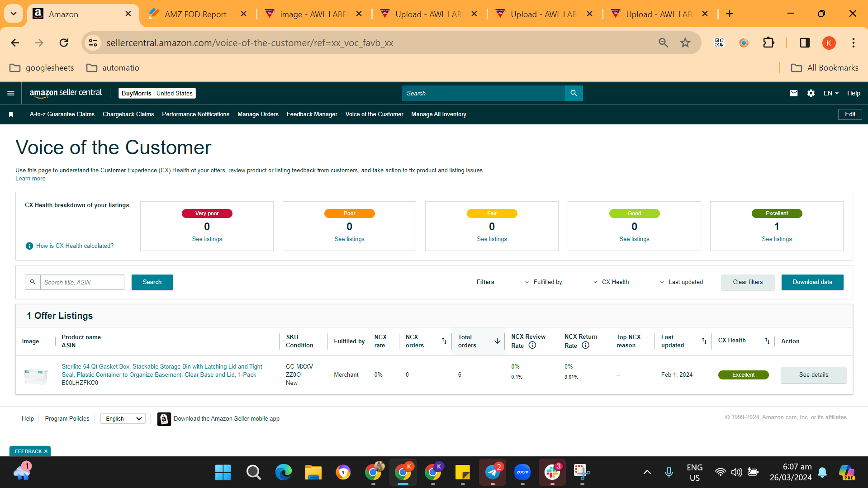This screenshot has width=868, height=488.
Task: Open a new browser tab with plus
Action: (729, 14)
